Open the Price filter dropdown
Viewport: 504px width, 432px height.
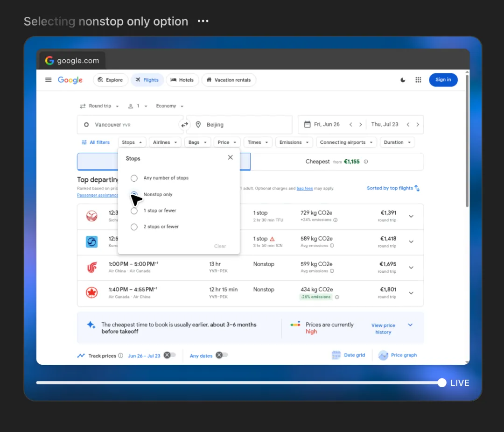(x=227, y=142)
